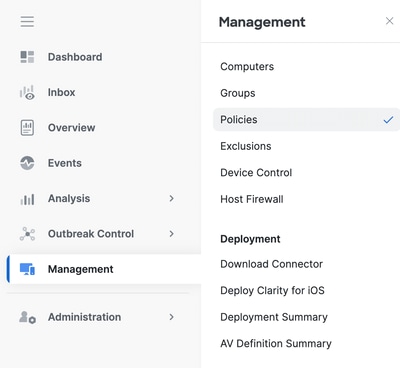The height and width of the screenshot is (368, 400).
Task: Select the Inbox eye-chart icon
Action: (27, 92)
